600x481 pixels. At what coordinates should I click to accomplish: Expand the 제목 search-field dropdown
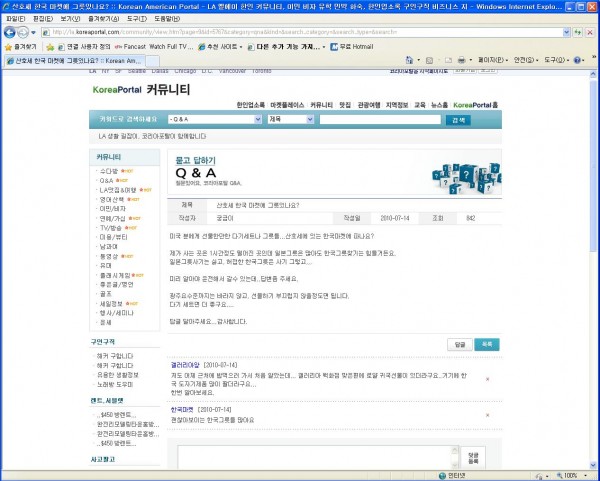[x=311, y=120]
